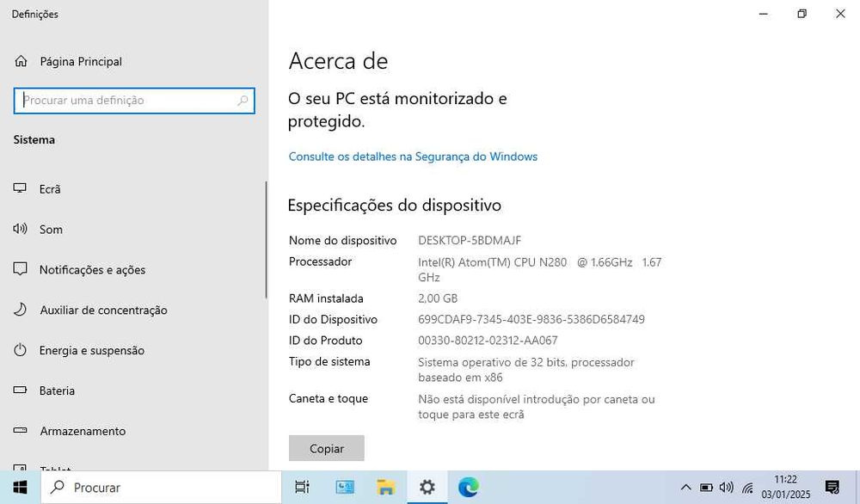Select Som in the Sistema list
The height and width of the screenshot is (504, 860).
[51, 230]
